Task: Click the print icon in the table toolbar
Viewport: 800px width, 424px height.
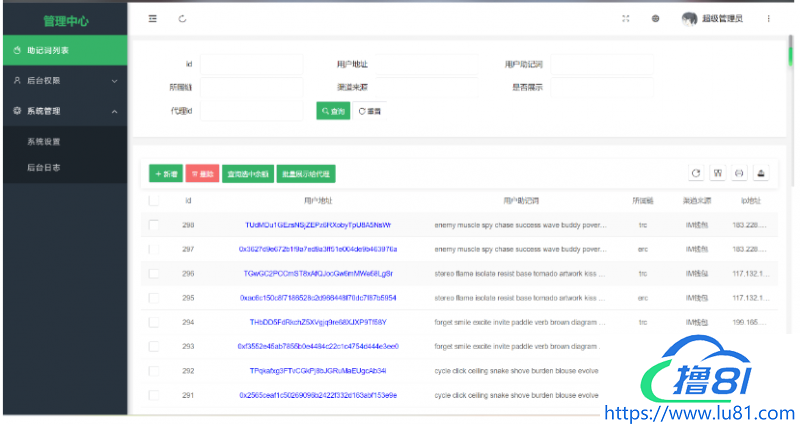Action: click(x=761, y=173)
